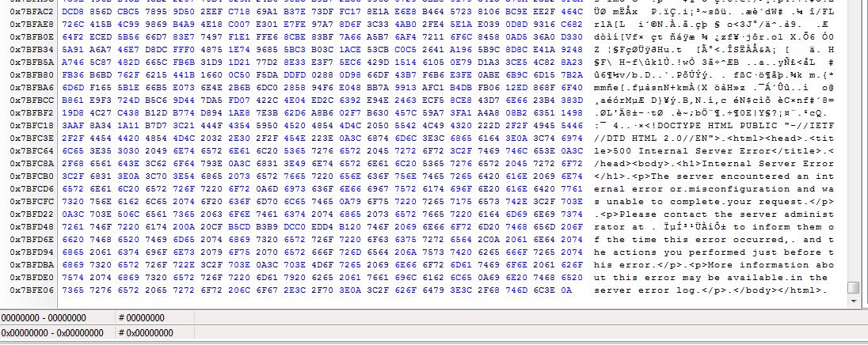Select address 0x7BFBA6 in the offset column
Image resolution: width=868 pixels, height=345 pixels.
pos(32,87)
